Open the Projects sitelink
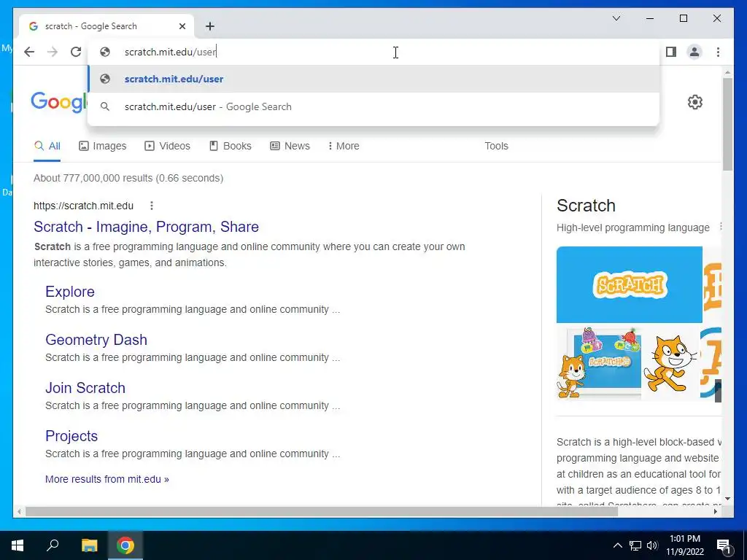This screenshot has width=747, height=560. point(71,436)
